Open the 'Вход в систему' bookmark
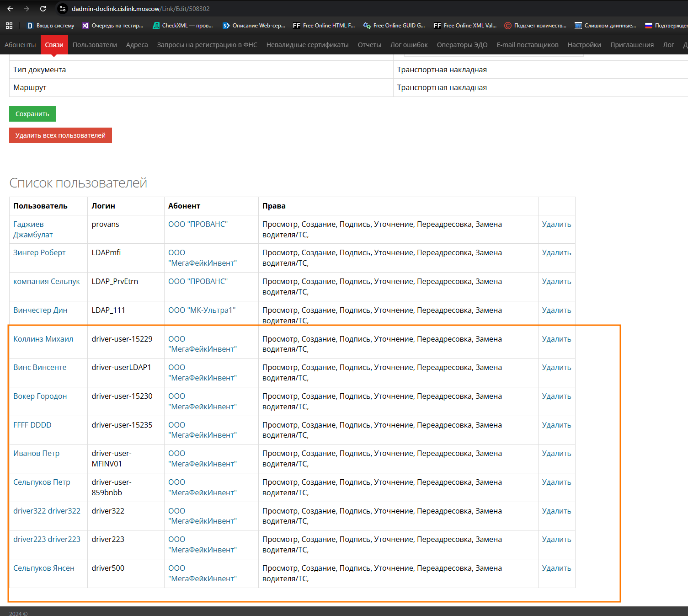The height and width of the screenshot is (616, 688). pos(51,26)
